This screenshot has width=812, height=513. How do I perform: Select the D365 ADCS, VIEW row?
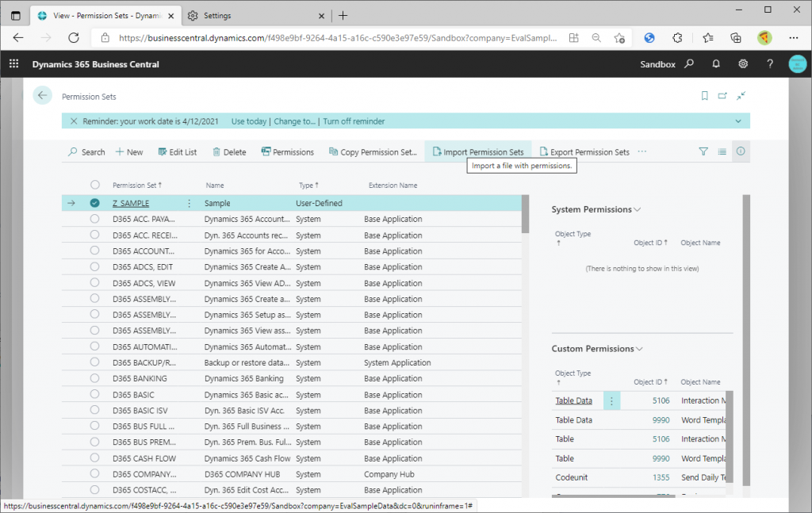click(94, 282)
